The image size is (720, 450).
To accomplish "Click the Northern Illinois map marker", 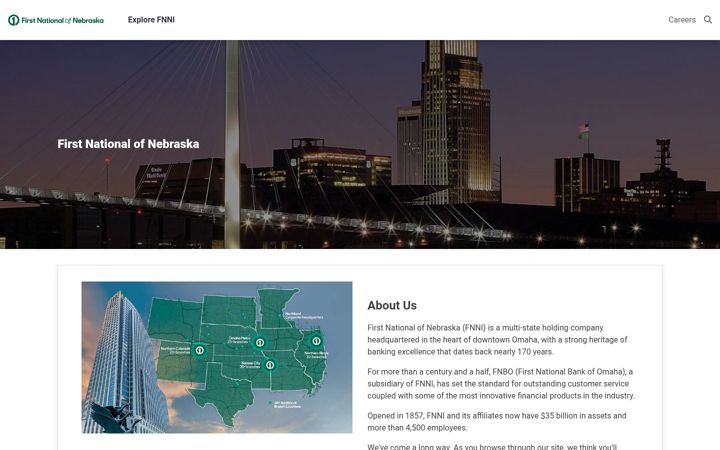I will point(316,341).
